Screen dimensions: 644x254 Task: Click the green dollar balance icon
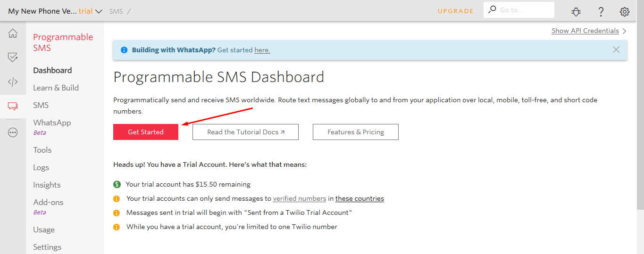pos(117,184)
